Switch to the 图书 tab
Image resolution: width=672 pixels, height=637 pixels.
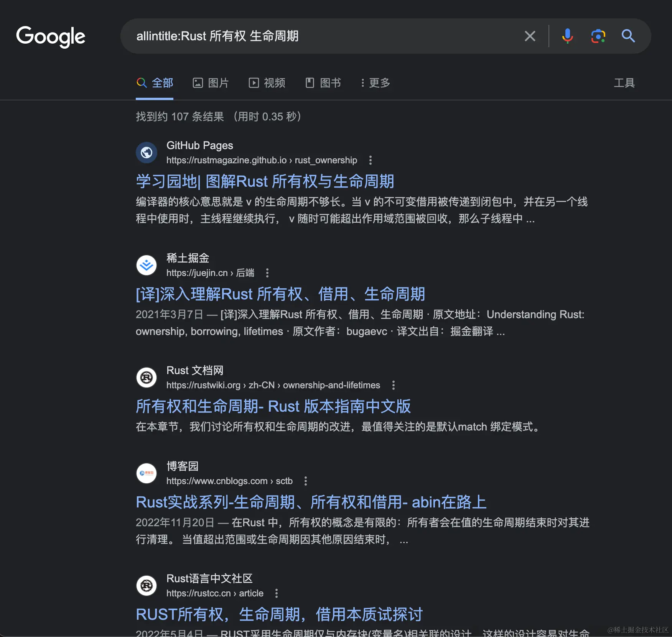323,83
